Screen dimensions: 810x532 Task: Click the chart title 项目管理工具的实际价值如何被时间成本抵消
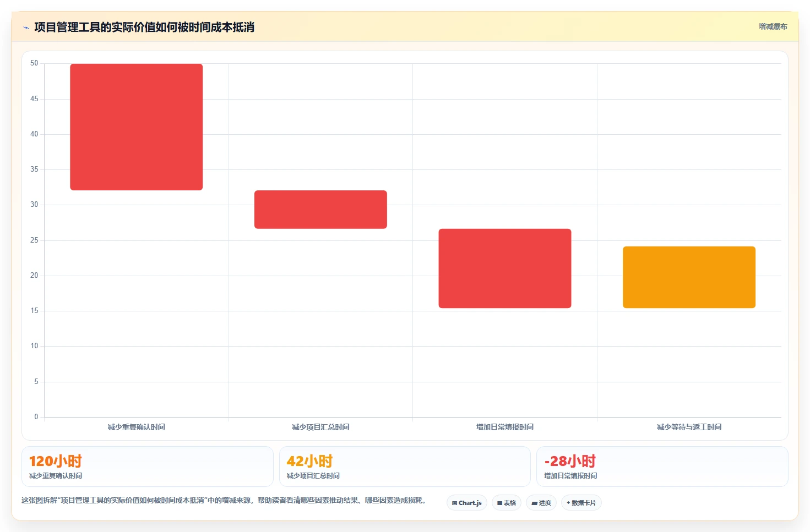144,28
